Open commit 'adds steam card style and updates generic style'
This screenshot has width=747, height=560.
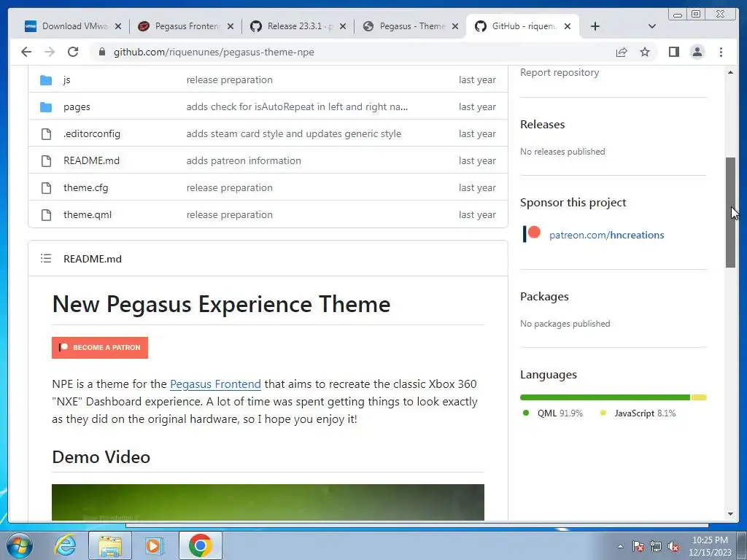[293, 134]
